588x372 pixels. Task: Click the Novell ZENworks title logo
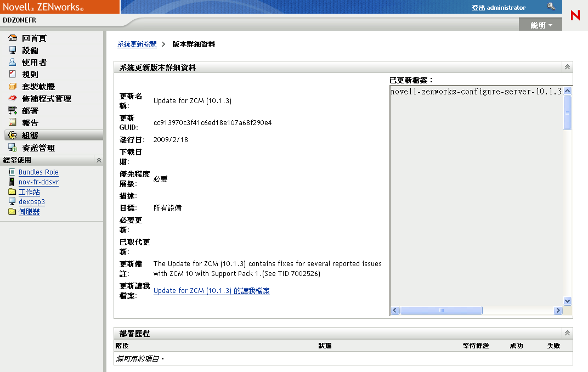pyautogui.click(x=43, y=7)
